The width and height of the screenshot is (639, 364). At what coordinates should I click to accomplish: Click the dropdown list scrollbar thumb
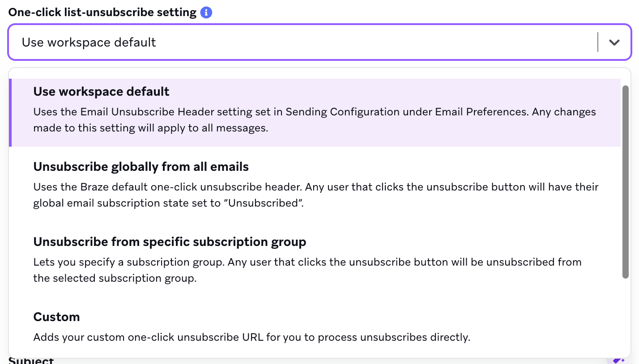[626, 182]
